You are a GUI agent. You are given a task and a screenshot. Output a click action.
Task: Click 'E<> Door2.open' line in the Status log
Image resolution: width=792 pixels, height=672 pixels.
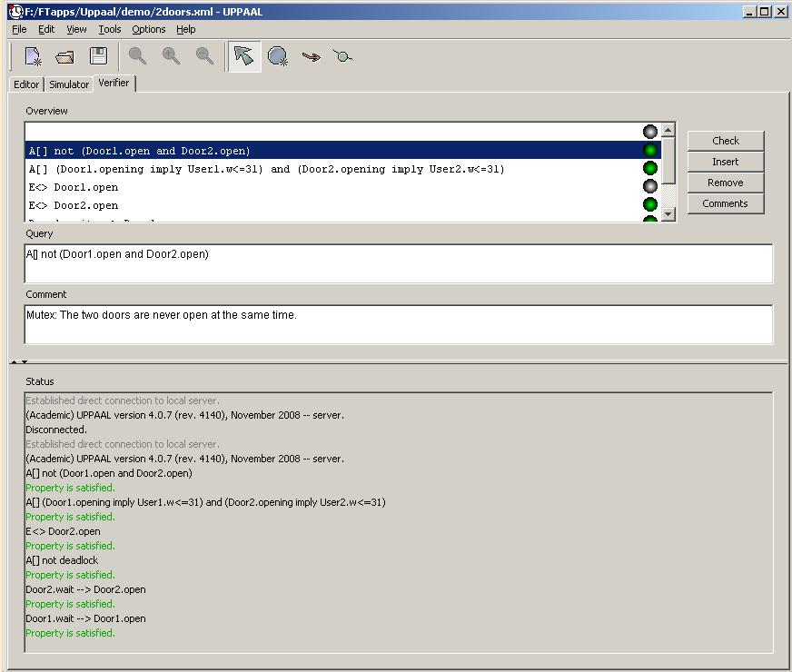click(64, 531)
